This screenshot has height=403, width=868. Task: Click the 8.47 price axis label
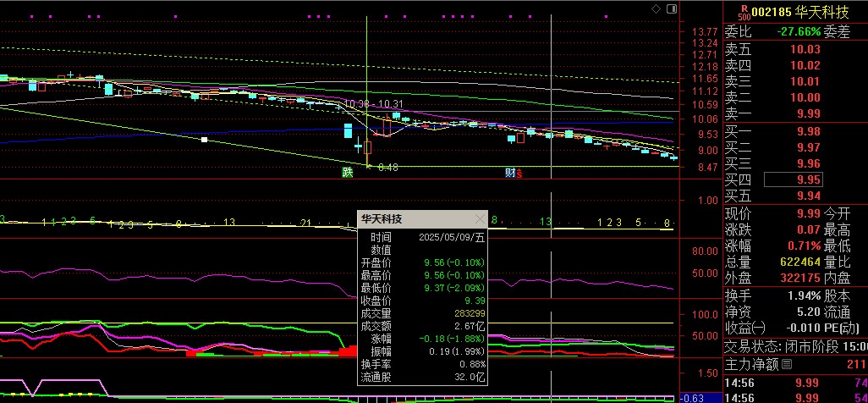coord(707,167)
